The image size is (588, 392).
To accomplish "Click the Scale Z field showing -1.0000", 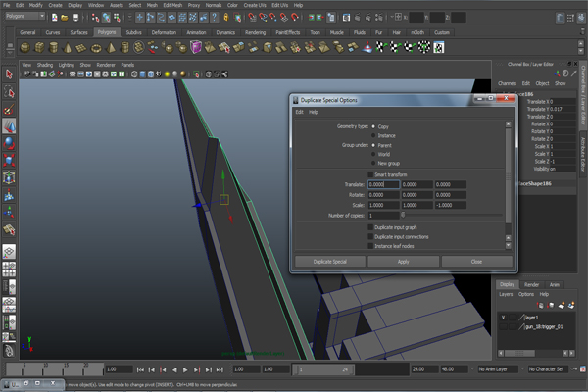I will (x=451, y=205).
